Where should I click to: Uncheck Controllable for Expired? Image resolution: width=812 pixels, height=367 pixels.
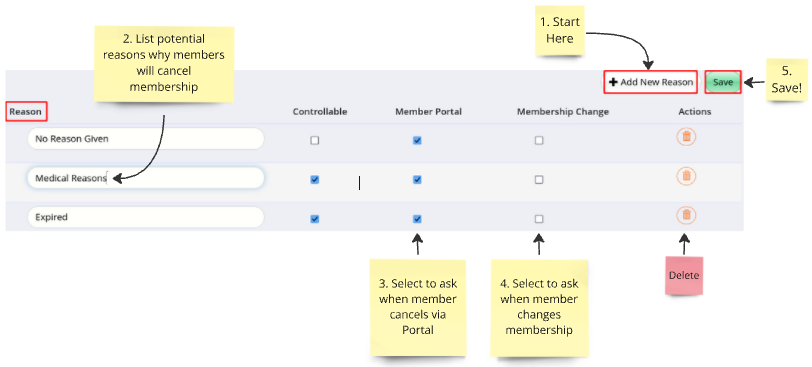pos(314,219)
